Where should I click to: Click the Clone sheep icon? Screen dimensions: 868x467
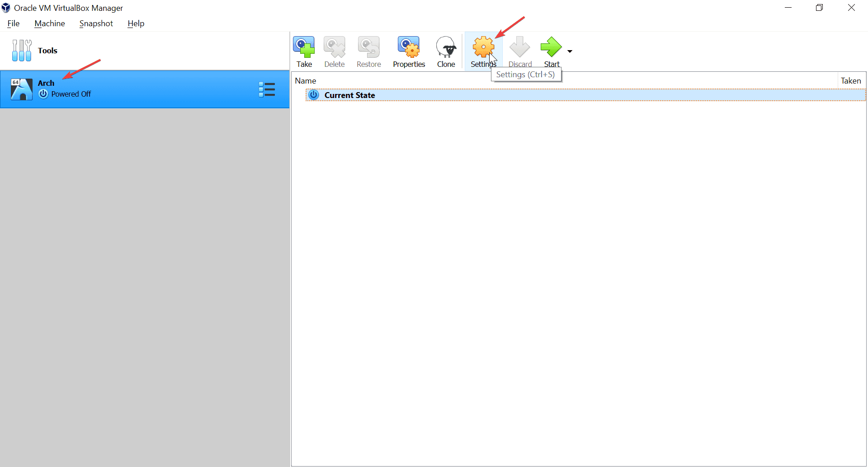pyautogui.click(x=446, y=47)
